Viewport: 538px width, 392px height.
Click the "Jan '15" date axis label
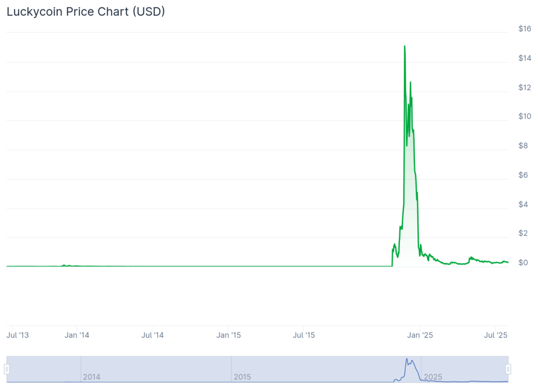click(229, 335)
